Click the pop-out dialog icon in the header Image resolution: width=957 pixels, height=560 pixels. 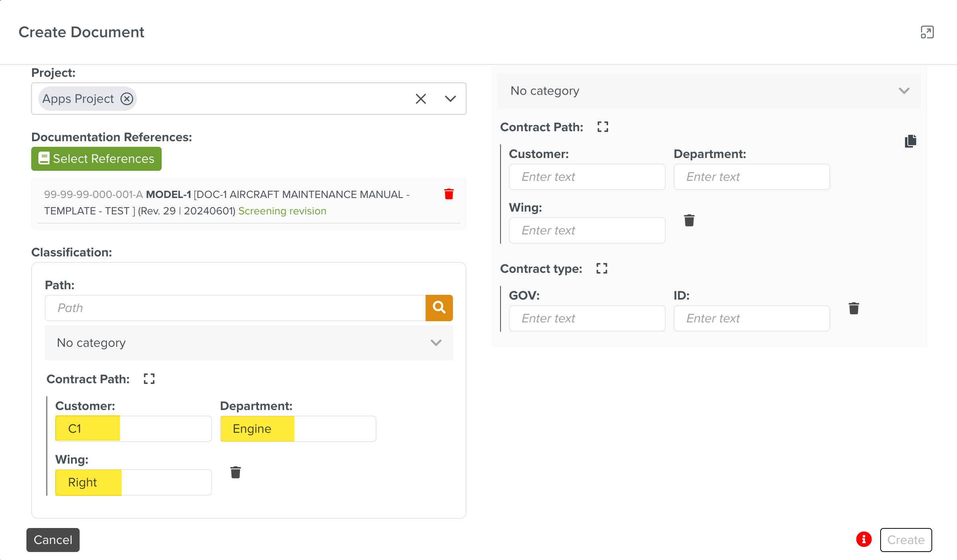(x=927, y=32)
